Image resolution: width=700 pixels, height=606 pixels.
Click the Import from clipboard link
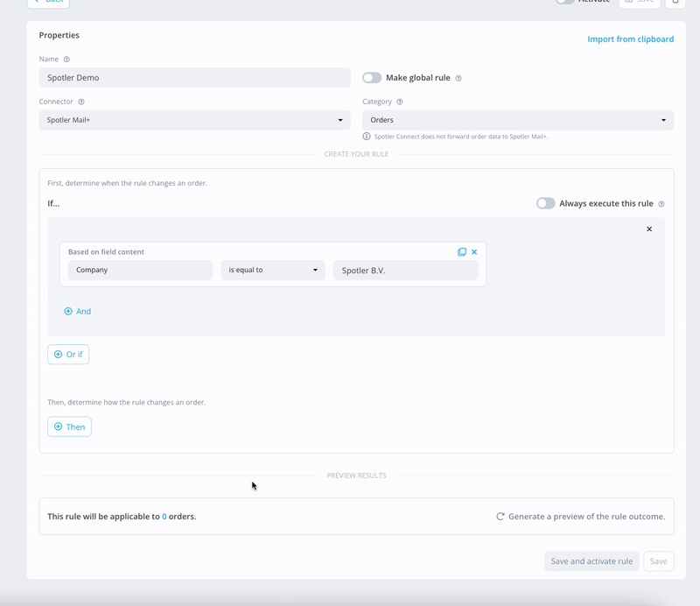pos(630,39)
